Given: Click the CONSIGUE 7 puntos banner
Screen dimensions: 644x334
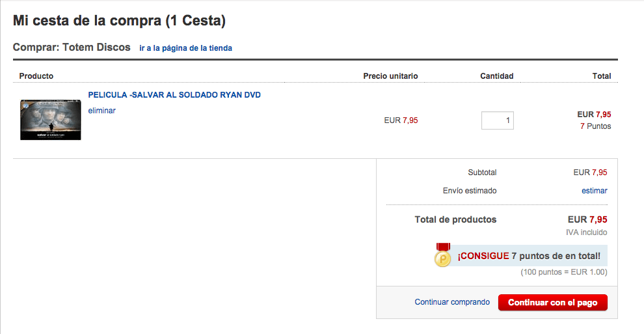Looking at the screenshot, I should 529,256.
